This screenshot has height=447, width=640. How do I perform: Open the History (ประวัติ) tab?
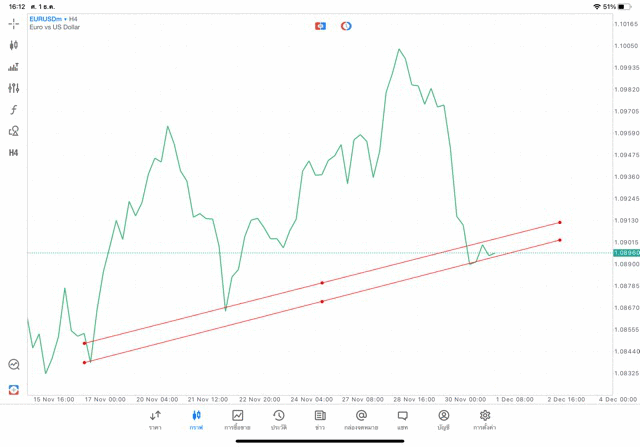[x=279, y=420]
